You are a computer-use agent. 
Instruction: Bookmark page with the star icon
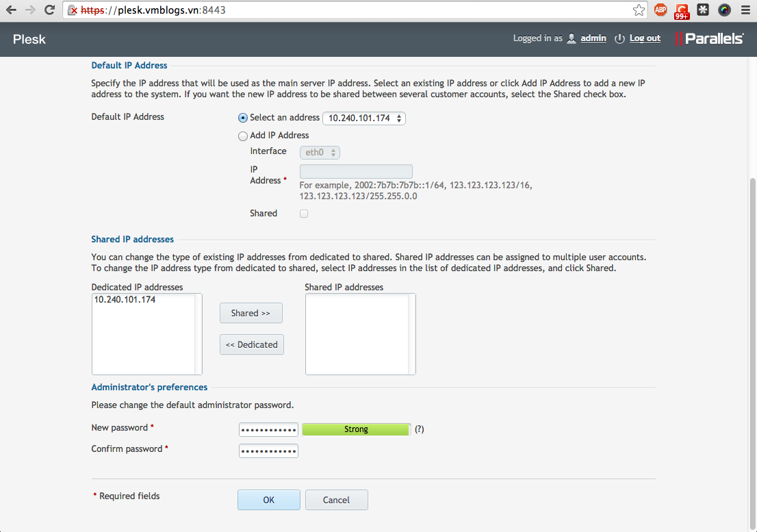(x=638, y=10)
